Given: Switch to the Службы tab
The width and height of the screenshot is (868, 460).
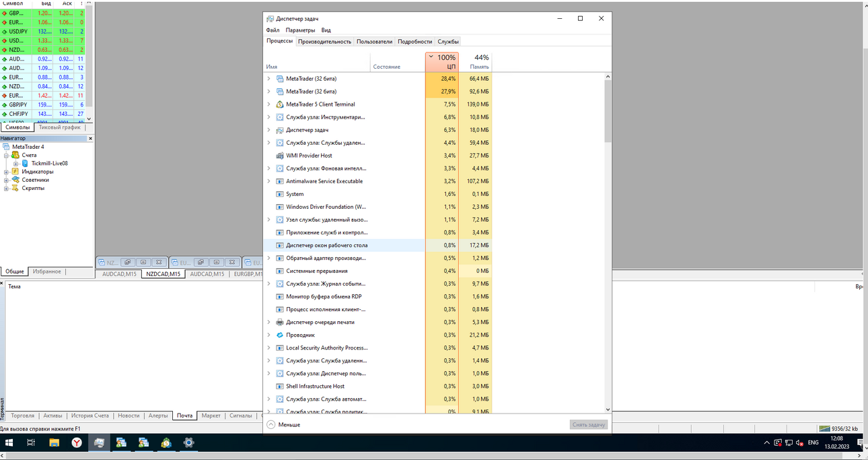Looking at the screenshot, I should click(x=448, y=42).
